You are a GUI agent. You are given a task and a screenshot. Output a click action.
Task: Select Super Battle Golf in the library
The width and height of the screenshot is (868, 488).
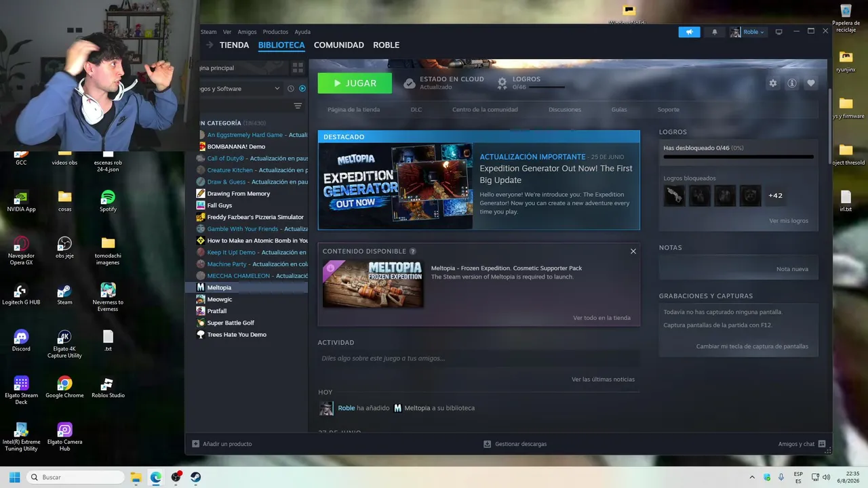point(231,323)
